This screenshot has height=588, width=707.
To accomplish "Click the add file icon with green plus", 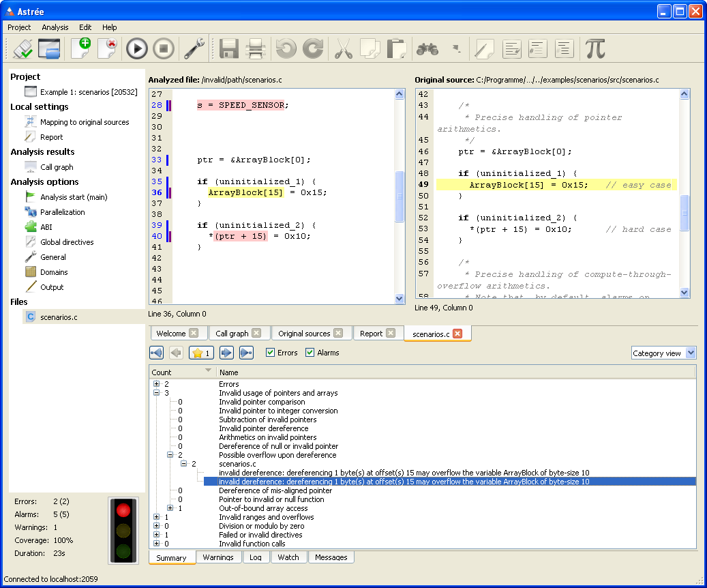I will click(x=81, y=48).
